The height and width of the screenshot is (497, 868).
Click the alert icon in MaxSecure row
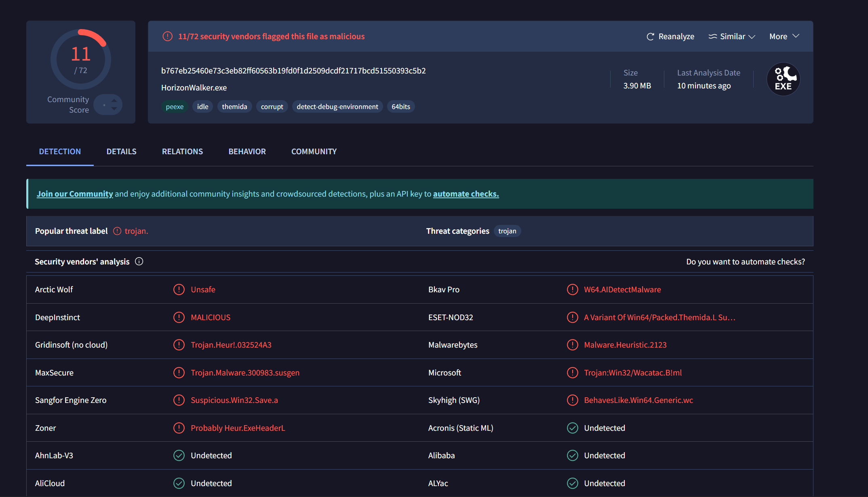click(179, 373)
